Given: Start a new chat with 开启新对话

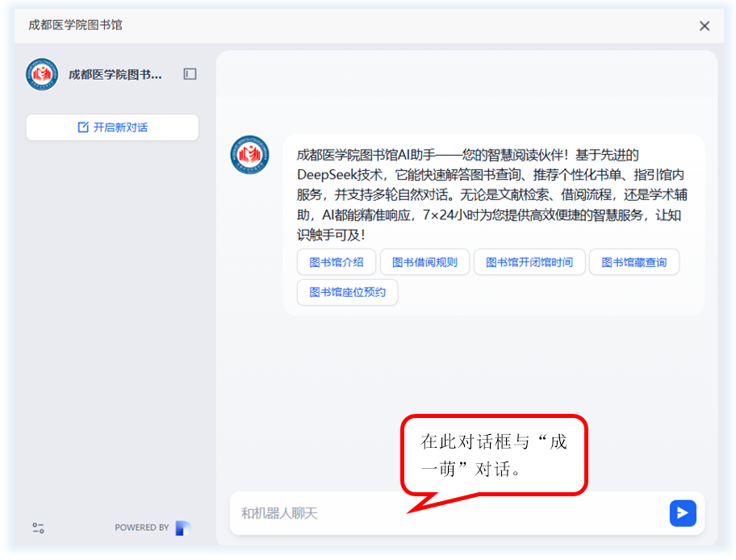Looking at the screenshot, I should click(112, 127).
